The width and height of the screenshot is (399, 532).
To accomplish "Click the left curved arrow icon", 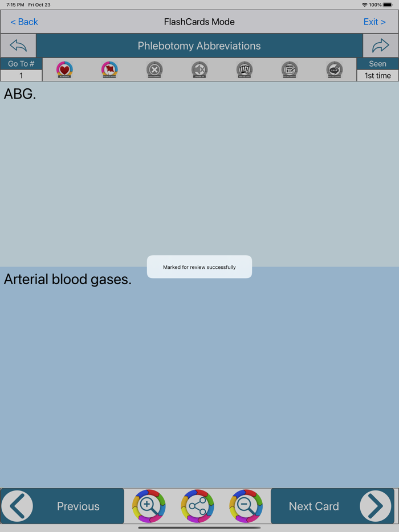I will 18,46.
